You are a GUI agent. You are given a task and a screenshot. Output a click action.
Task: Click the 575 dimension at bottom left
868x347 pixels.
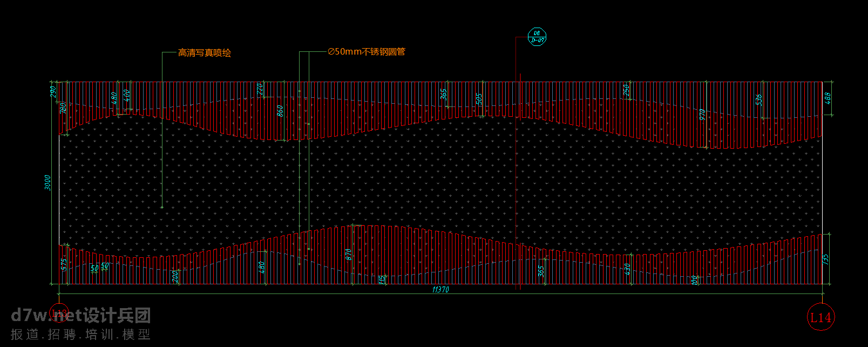point(63,264)
